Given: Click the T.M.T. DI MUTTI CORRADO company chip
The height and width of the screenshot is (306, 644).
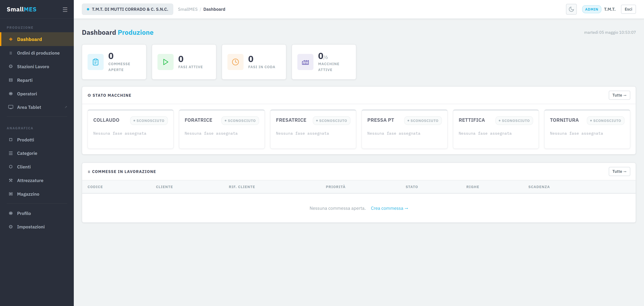Looking at the screenshot, I should coord(127,9).
